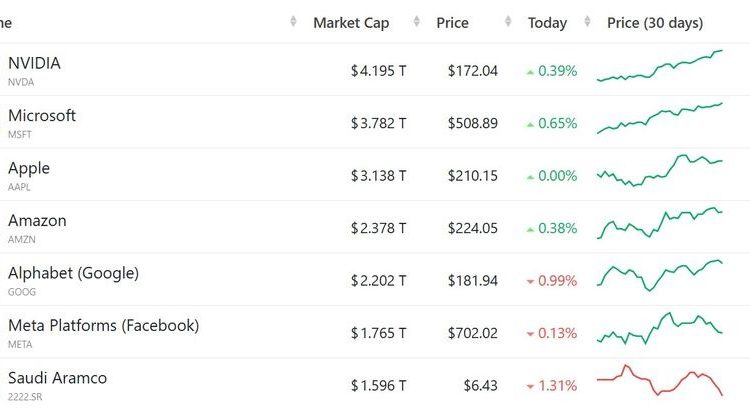Sort by the Market Cap column arrows

point(417,22)
